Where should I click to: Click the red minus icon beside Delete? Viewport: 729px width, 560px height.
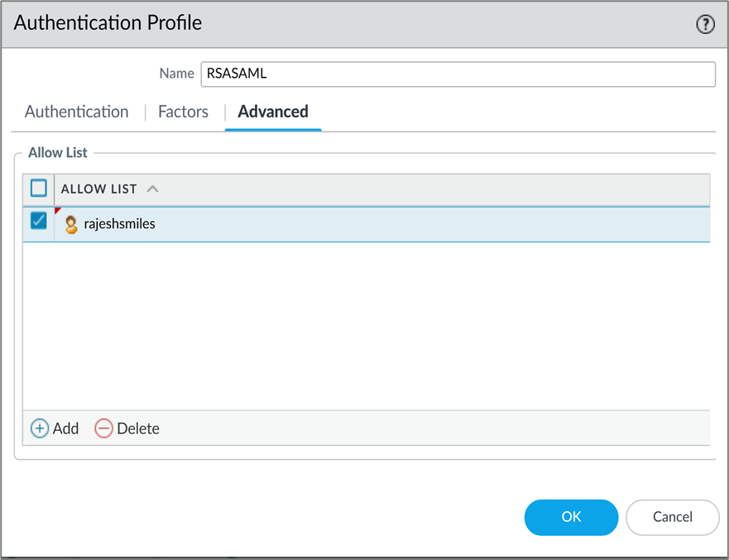tap(103, 428)
